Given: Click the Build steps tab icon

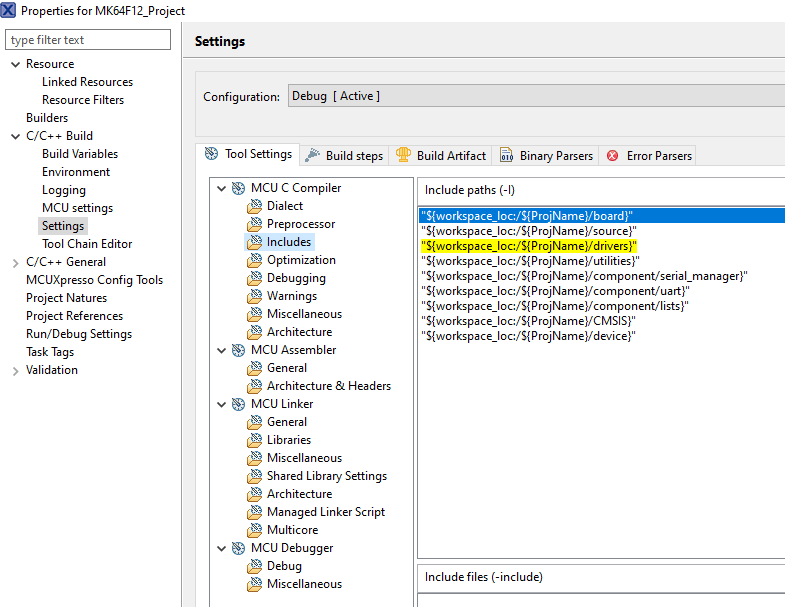Looking at the screenshot, I should 313,155.
